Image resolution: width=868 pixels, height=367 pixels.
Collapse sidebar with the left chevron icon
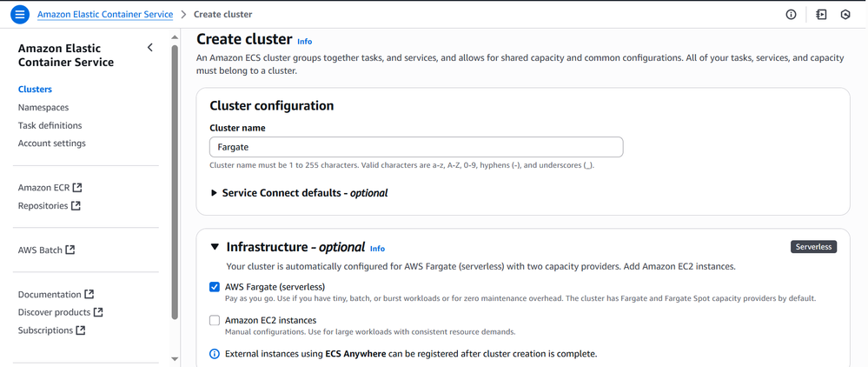point(150,48)
